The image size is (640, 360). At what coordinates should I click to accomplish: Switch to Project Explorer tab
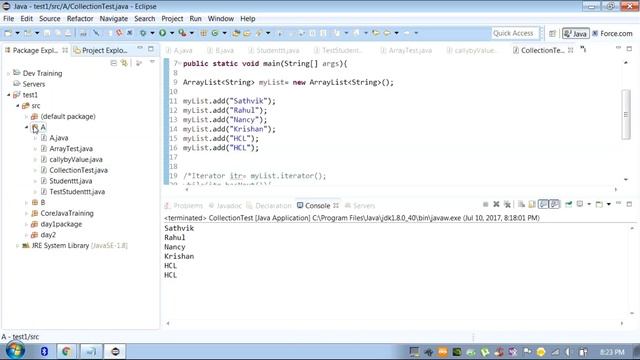click(x=101, y=50)
